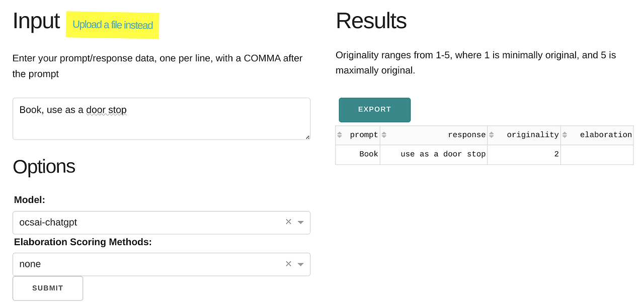This screenshot has width=644, height=307.
Task: Click the originality column sort arrows
Action: tap(492, 135)
